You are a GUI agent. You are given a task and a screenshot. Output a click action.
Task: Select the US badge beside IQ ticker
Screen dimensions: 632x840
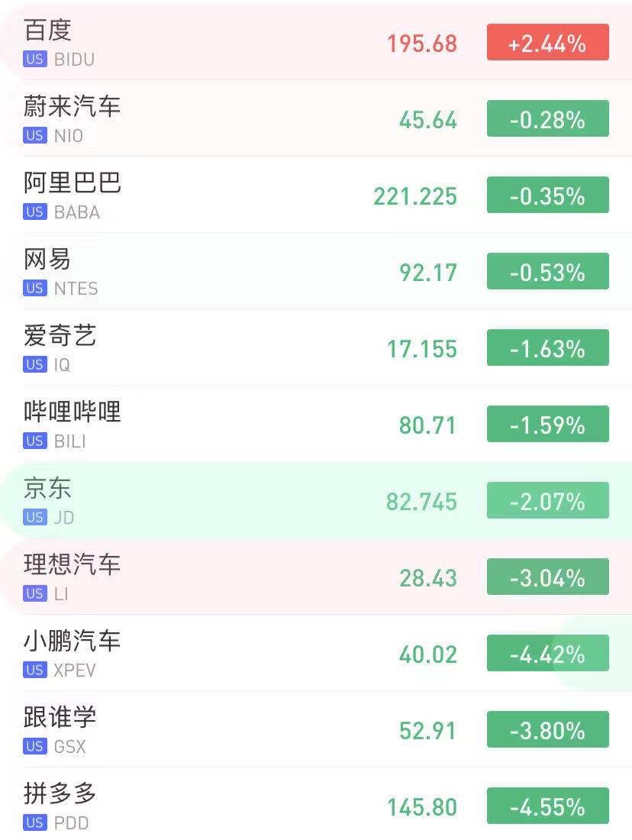click(35, 365)
